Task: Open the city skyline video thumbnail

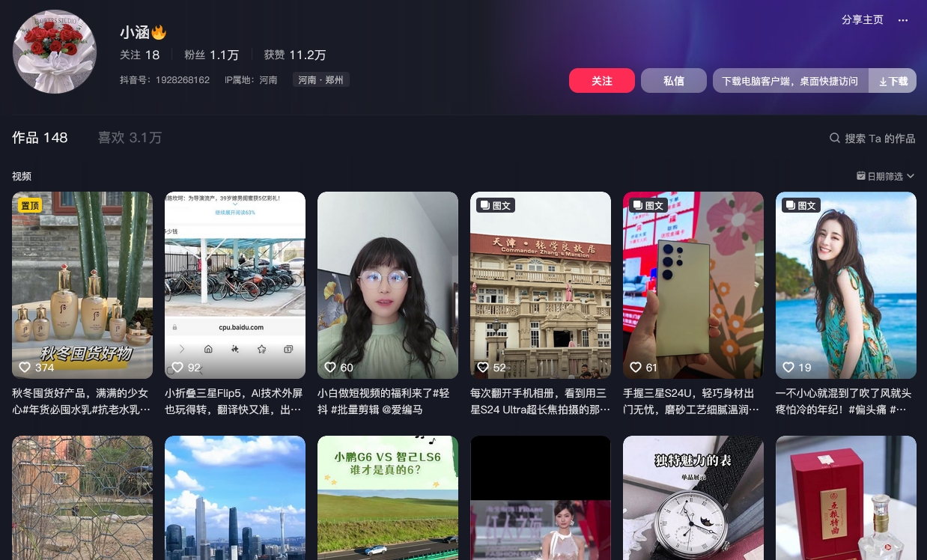Action: (235, 498)
